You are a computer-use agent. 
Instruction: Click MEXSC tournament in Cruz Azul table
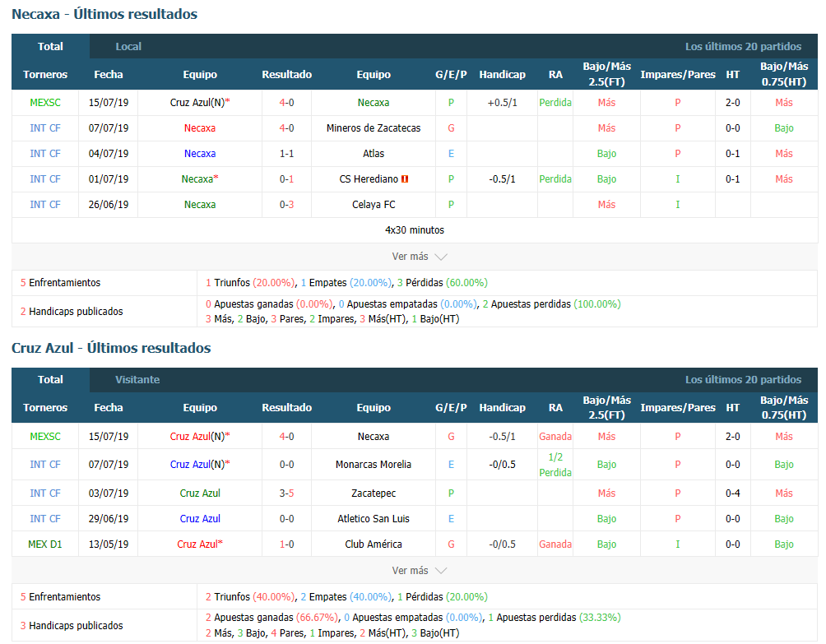tap(45, 437)
